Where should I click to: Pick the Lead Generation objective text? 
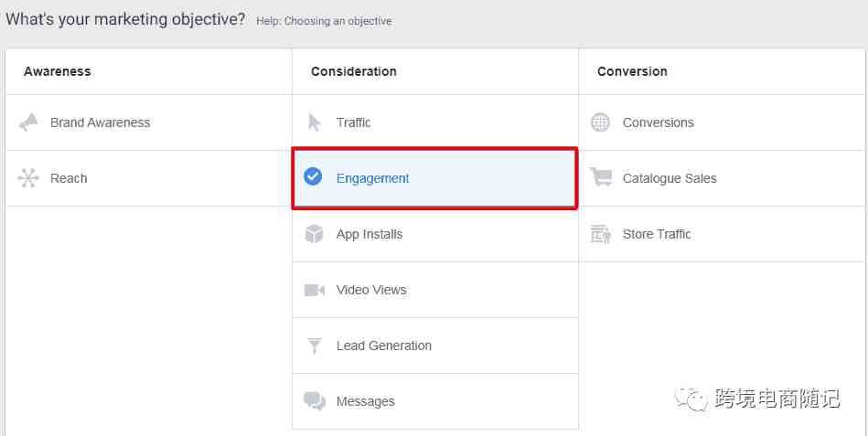[x=383, y=346]
